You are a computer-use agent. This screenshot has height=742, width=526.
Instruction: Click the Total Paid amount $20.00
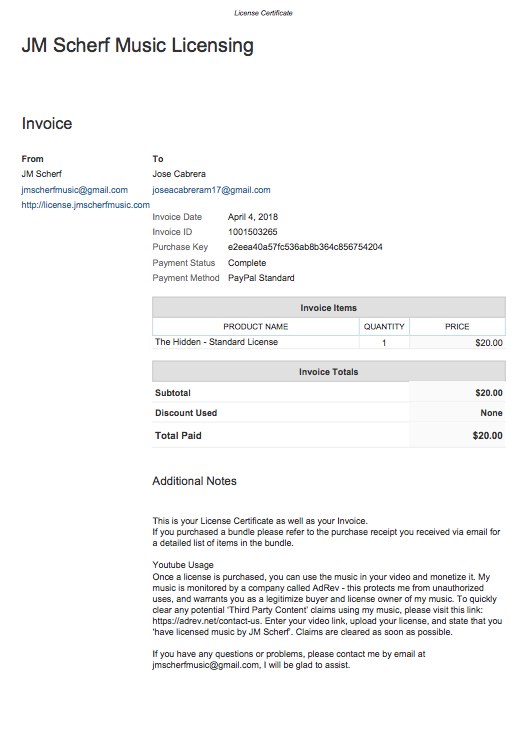tap(487, 435)
